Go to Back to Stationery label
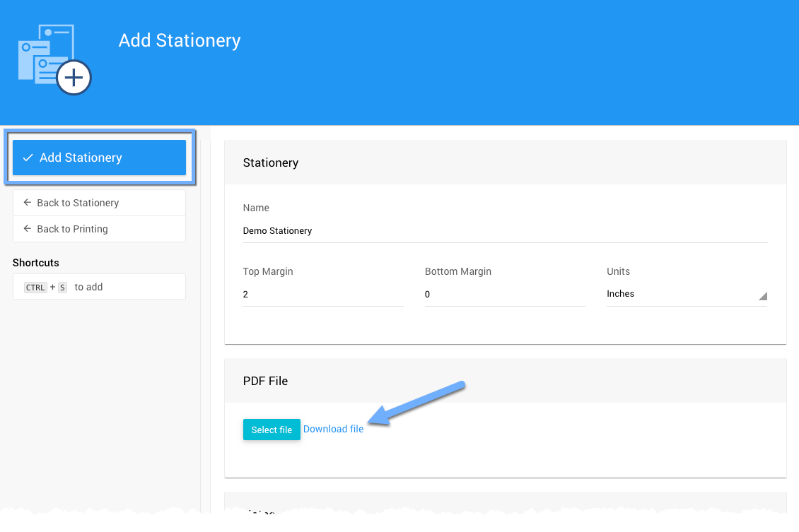The height and width of the screenshot is (532, 799). coord(78,203)
